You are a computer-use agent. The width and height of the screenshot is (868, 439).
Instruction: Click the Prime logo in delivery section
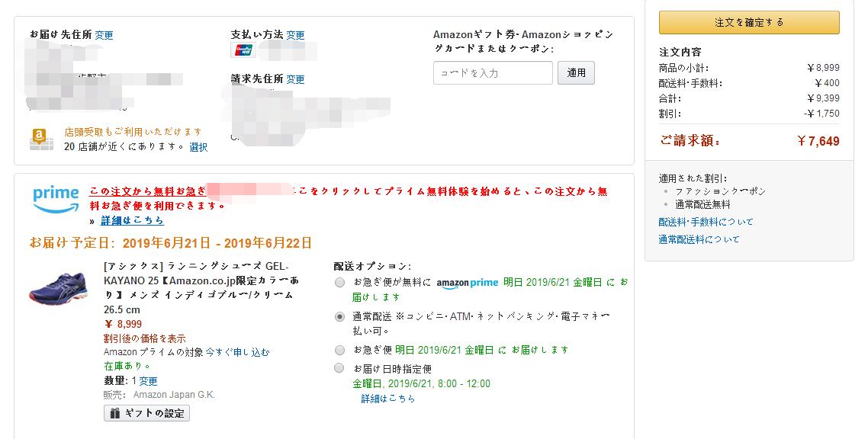[56, 200]
